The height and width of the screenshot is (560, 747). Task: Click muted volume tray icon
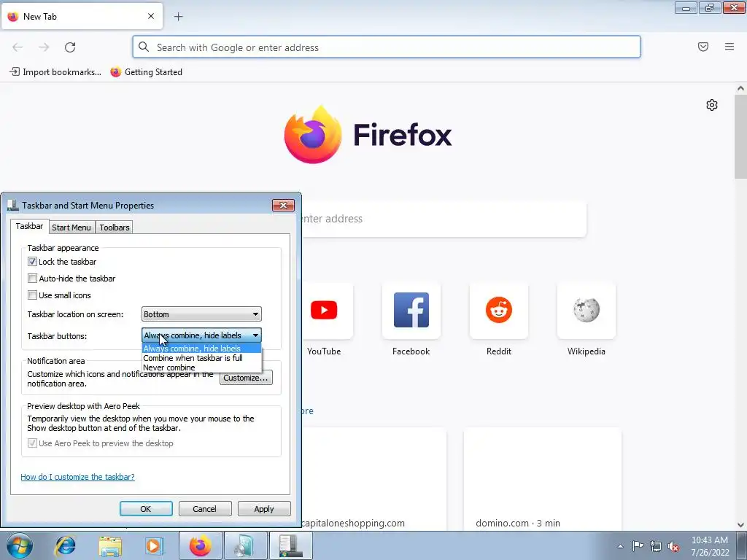pos(673,546)
